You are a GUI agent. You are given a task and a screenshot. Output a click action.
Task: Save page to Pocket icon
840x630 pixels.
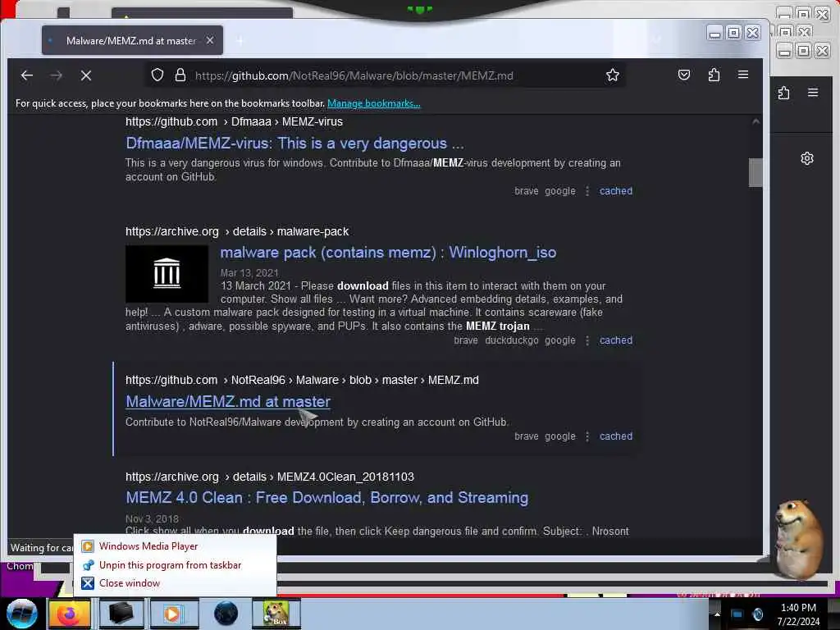click(x=684, y=75)
